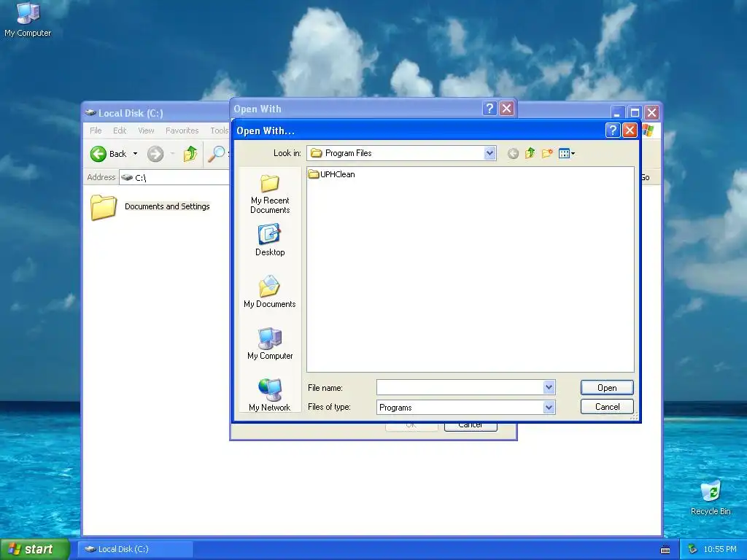Click the Open button
747x560 pixels.
[607, 388]
